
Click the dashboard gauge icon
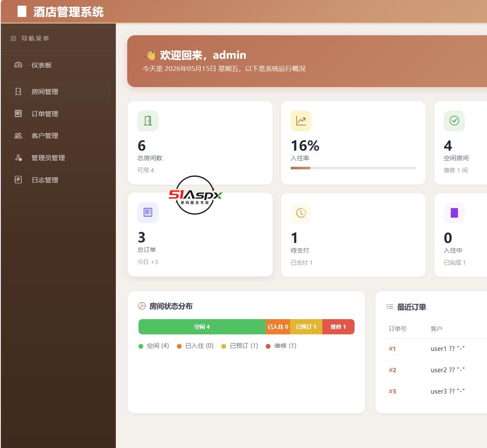tap(18, 65)
